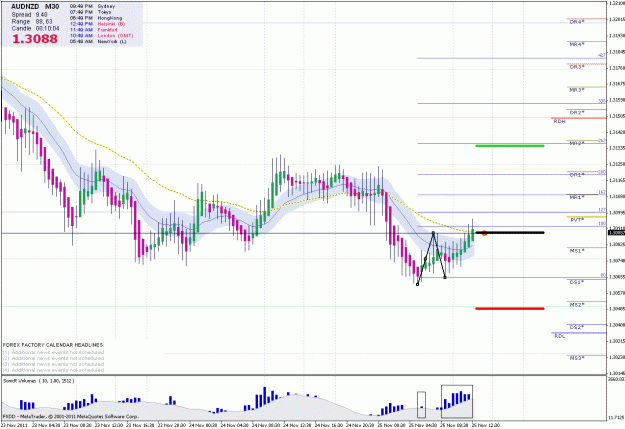Click the MS2* pivot label

tap(577, 305)
